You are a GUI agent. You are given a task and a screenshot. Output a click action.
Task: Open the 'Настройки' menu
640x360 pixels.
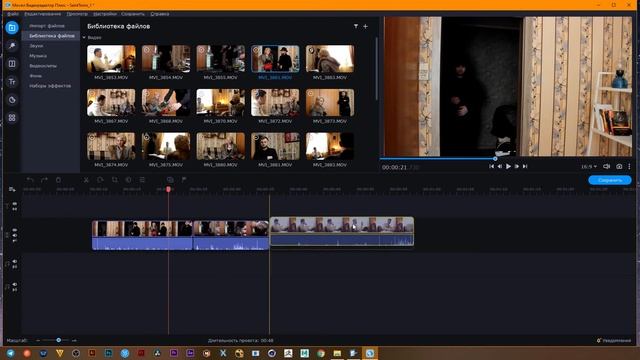[x=105, y=14]
